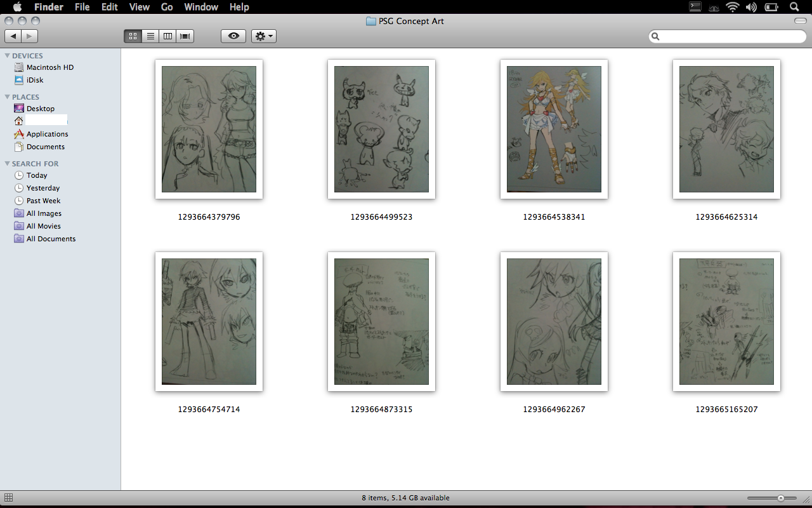Click the volume icon in menu bar

(752, 7)
